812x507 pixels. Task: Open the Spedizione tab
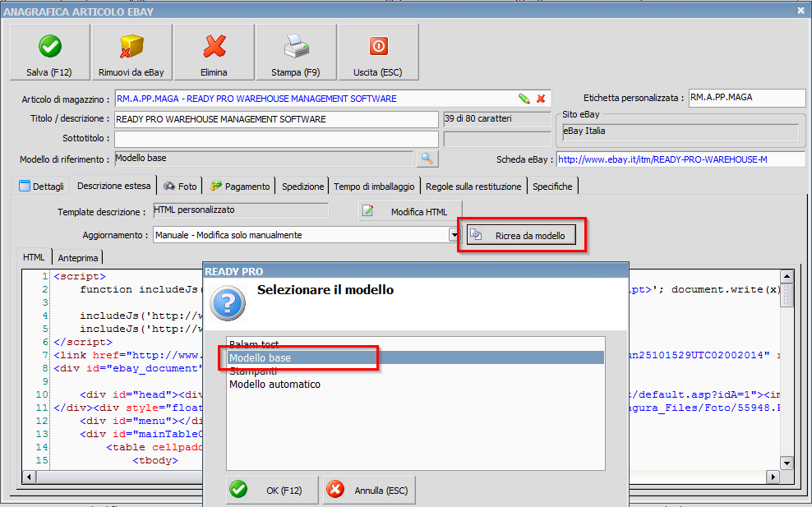302,187
